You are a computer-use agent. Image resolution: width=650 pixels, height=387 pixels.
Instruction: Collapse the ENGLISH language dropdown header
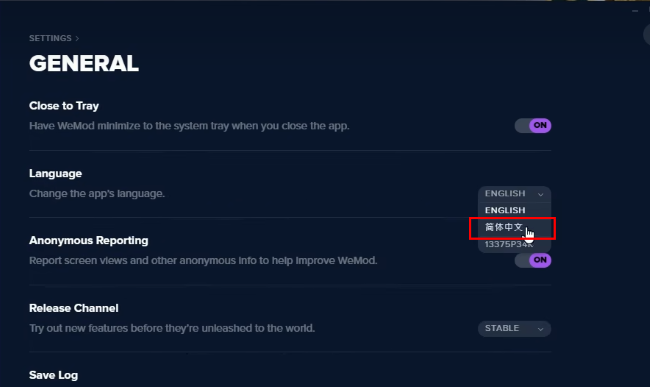(514, 194)
